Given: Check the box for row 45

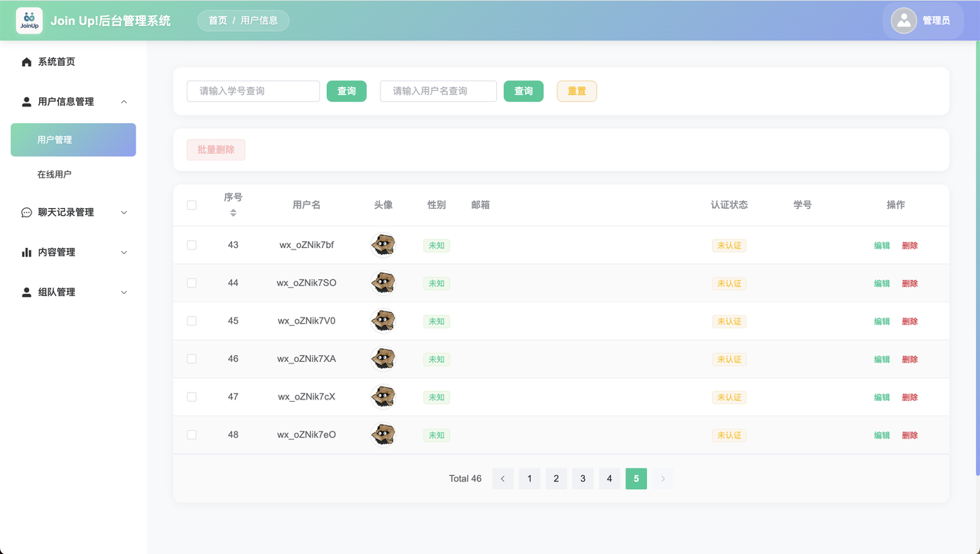Looking at the screenshot, I should (x=191, y=321).
